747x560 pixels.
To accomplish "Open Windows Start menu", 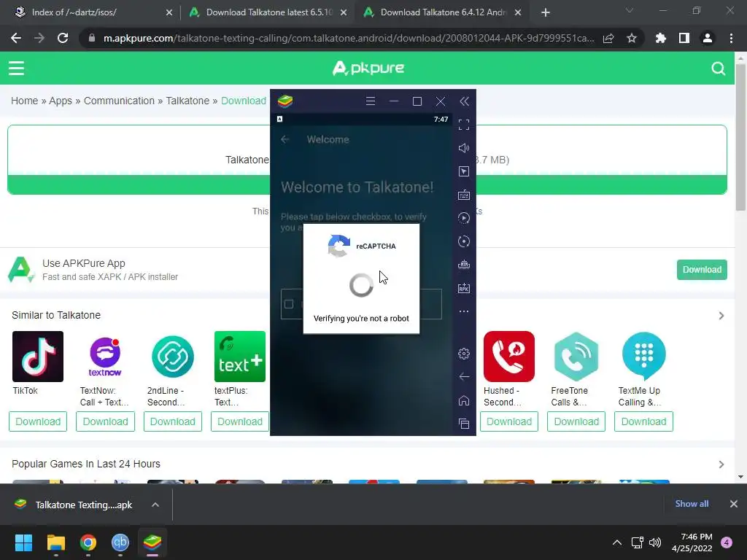I will point(23,542).
